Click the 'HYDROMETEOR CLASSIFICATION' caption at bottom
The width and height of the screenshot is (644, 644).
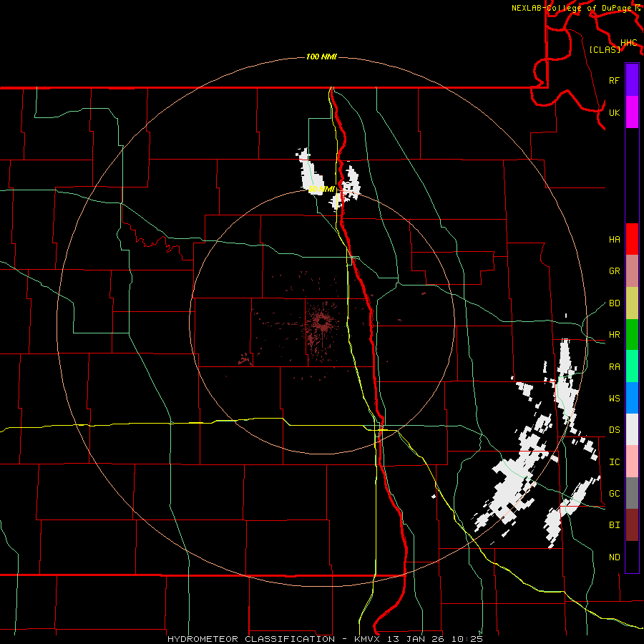click(x=251, y=639)
